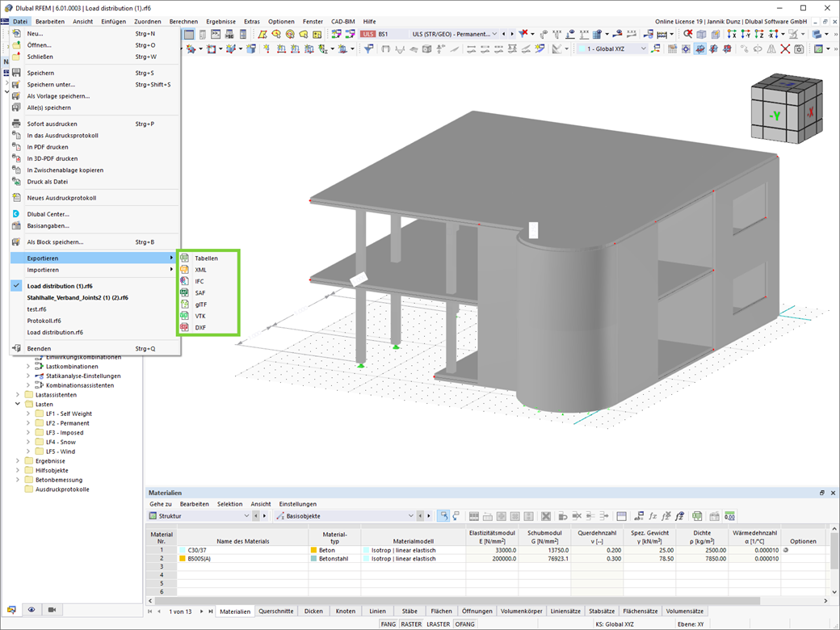The image size is (840, 630).
Task: Click the XML export icon
Action: (184, 270)
